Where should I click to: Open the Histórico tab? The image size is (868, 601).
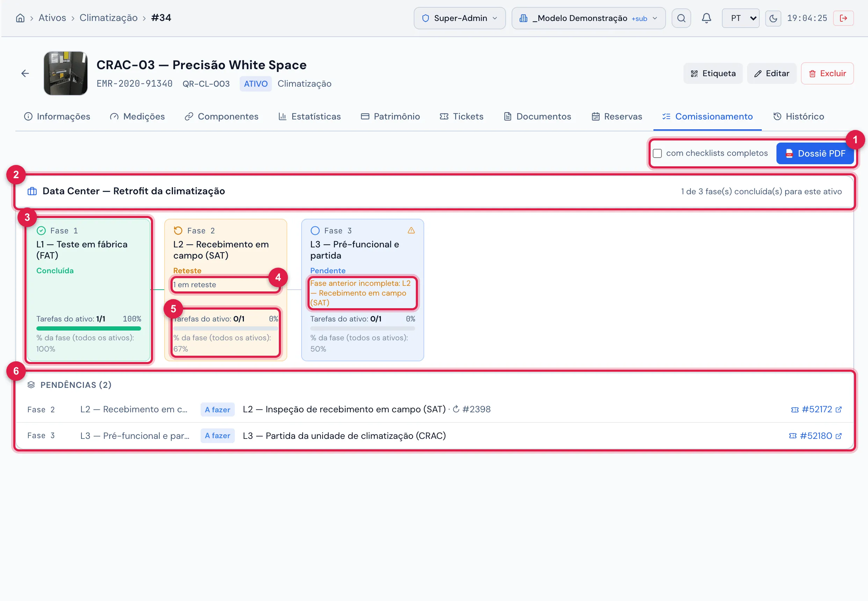click(798, 116)
